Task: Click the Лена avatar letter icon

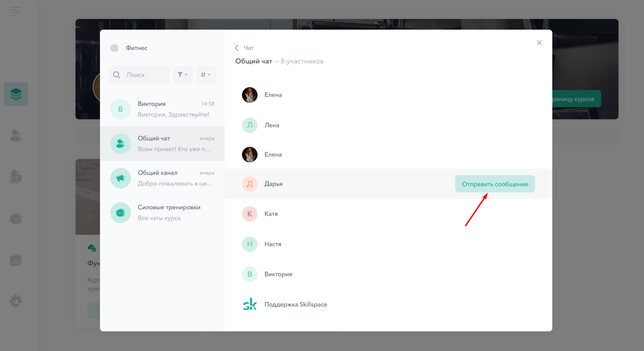Action: tap(250, 125)
